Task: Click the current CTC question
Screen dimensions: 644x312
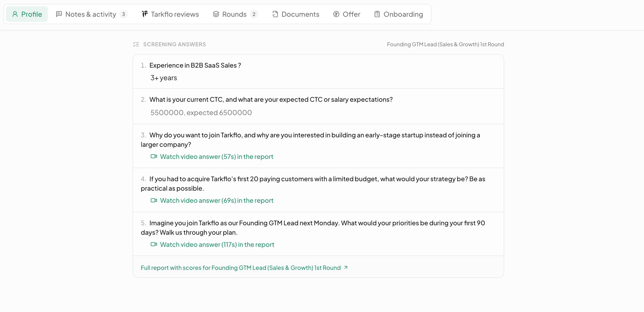Action: [x=271, y=99]
